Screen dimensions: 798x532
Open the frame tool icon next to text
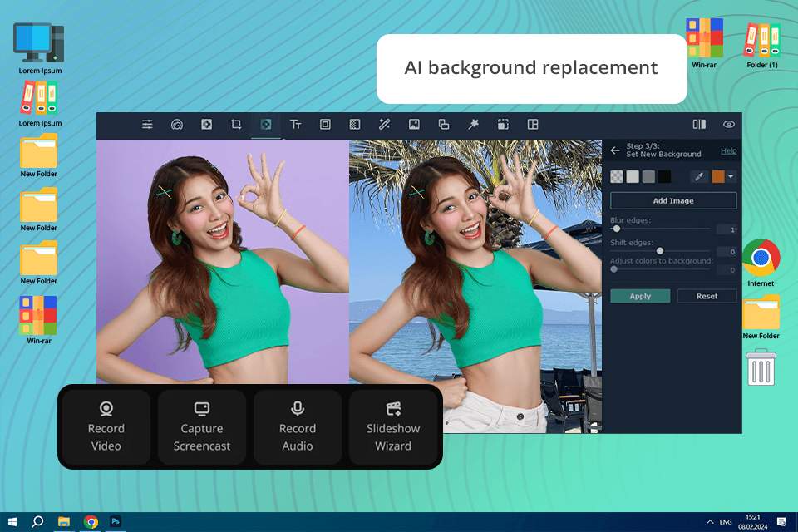(325, 124)
